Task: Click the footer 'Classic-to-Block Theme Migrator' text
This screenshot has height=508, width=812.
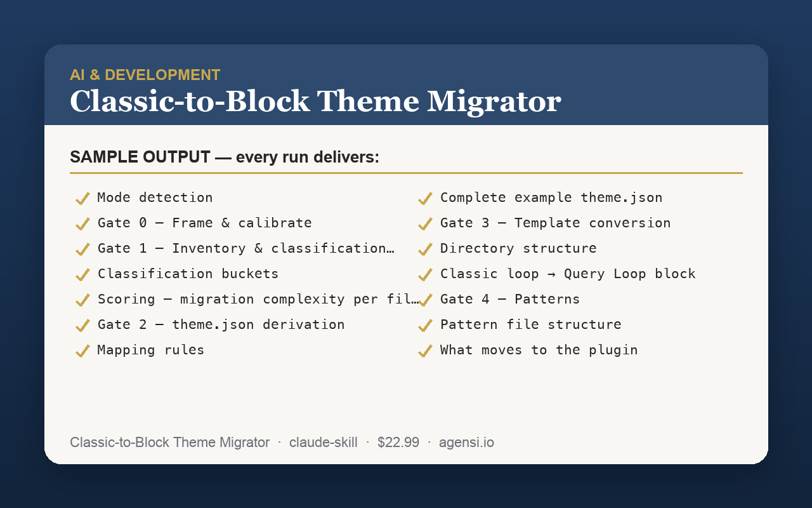Action: pos(170,443)
